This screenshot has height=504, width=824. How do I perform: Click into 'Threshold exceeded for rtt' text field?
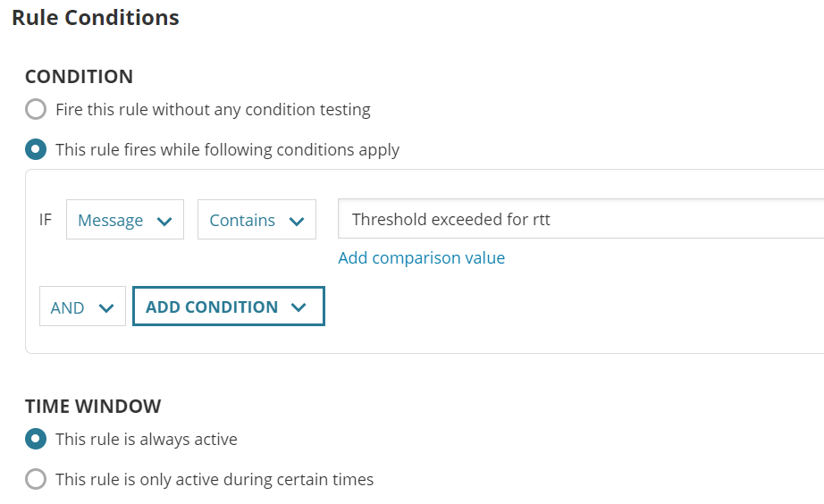[x=581, y=219]
